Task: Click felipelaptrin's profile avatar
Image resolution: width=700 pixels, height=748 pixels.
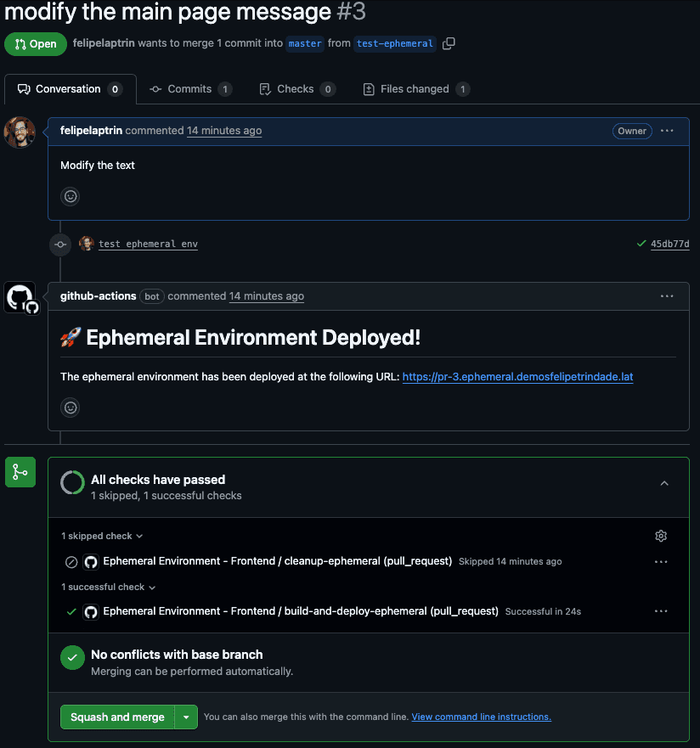Action: [x=20, y=132]
